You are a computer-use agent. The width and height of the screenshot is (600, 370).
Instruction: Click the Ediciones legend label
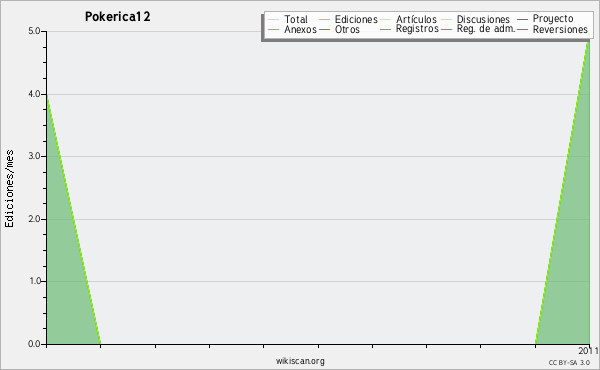(356, 19)
